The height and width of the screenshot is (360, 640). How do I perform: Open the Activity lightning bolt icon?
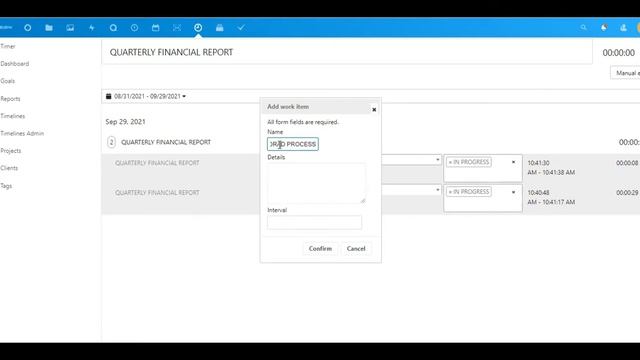(91, 28)
